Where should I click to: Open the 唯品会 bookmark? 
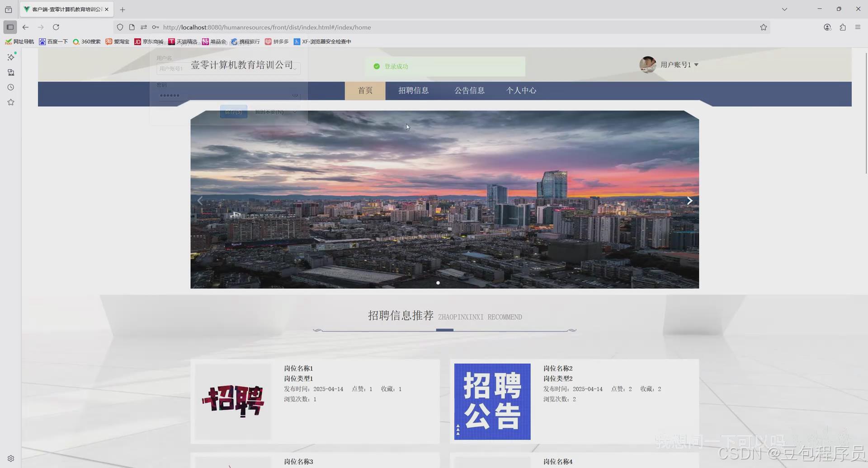coord(214,42)
